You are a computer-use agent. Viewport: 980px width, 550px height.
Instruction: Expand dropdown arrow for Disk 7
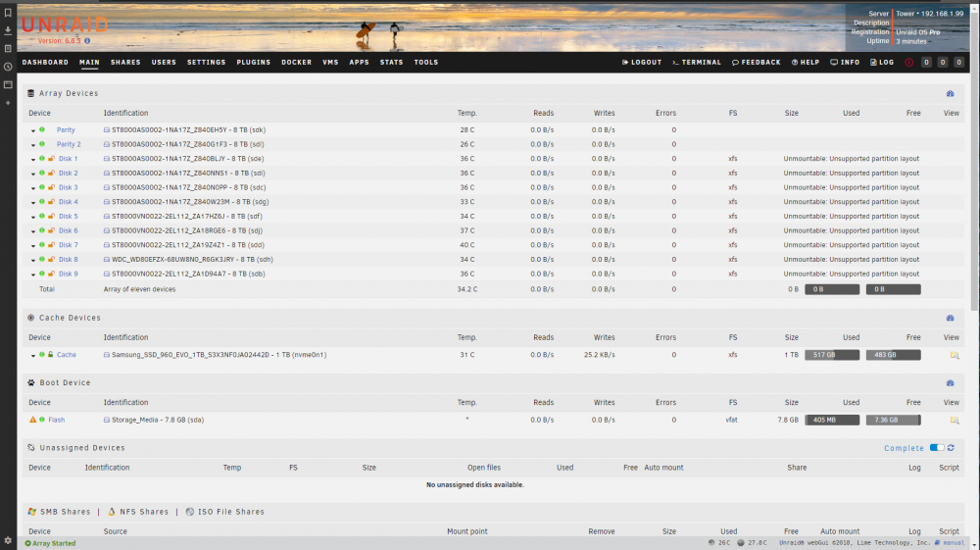33,246
